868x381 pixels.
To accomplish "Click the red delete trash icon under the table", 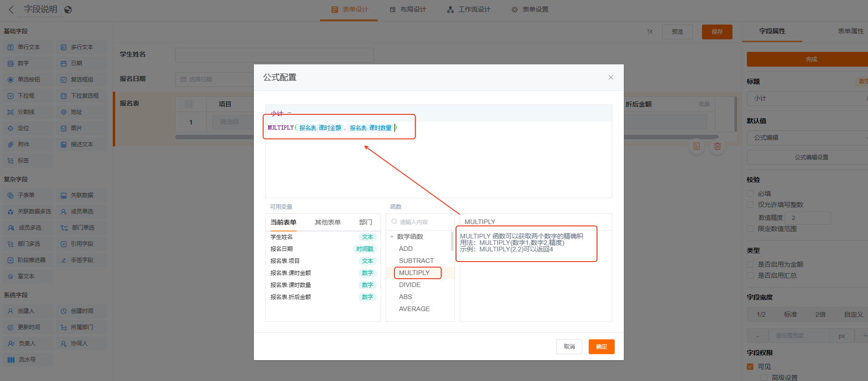I will [717, 146].
